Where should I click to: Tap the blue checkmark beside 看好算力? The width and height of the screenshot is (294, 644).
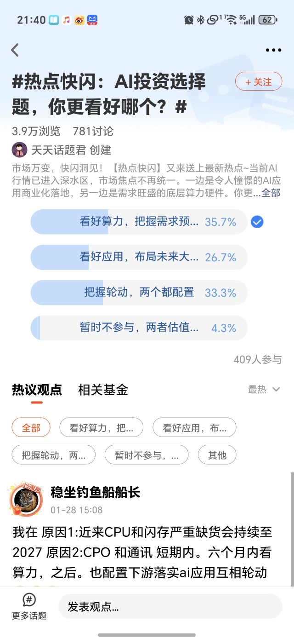(257, 222)
